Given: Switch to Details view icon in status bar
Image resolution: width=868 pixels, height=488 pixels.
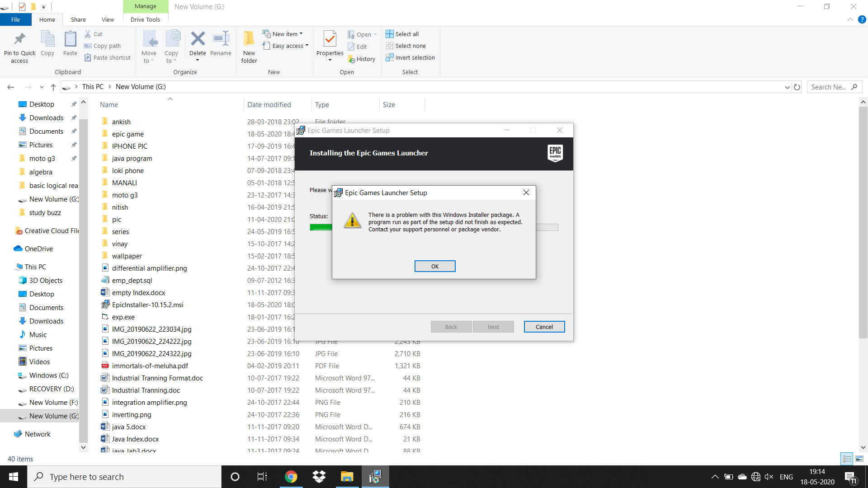Looking at the screenshot, I should tap(847, 459).
